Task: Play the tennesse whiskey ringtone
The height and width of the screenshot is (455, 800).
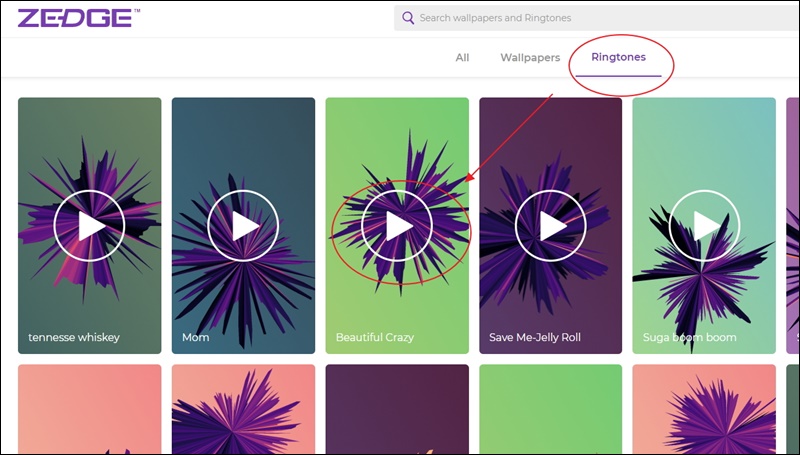Action: (x=89, y=226)
